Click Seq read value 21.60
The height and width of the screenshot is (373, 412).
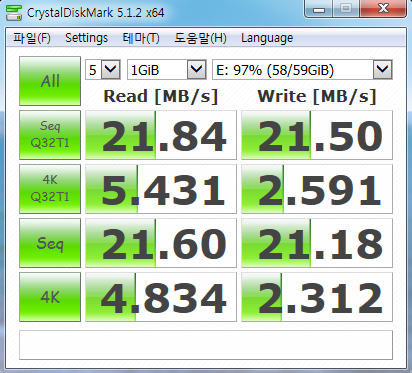(161, 243)
